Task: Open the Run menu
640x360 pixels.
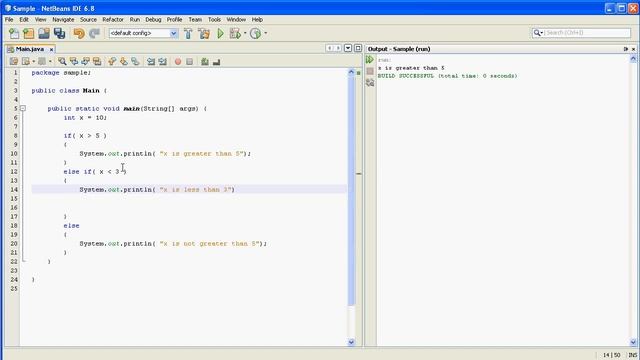Action: [x=134, y=20]
